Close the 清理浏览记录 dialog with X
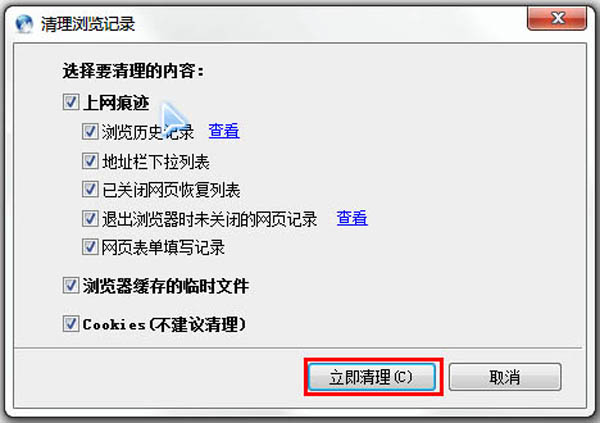Screen dimensions: 600x423 point(557,18)
